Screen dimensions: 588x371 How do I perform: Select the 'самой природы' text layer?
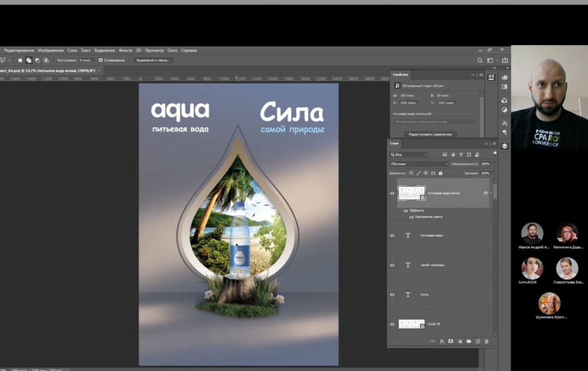446,265
